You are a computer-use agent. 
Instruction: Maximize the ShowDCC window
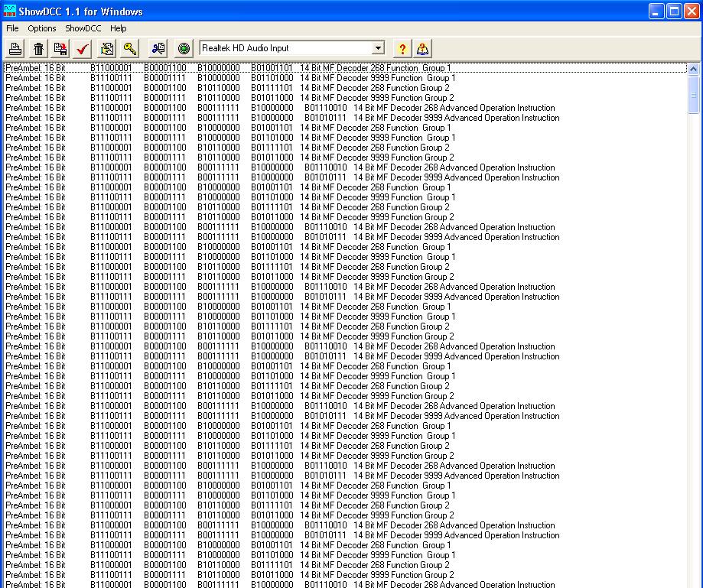pyautogui.click(x=674, y=11)
